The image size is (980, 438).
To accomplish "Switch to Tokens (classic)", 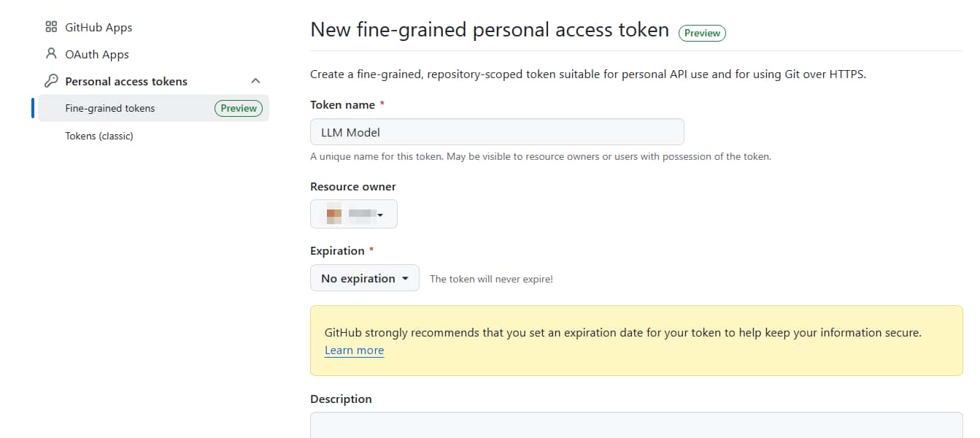I will (99, 136).
